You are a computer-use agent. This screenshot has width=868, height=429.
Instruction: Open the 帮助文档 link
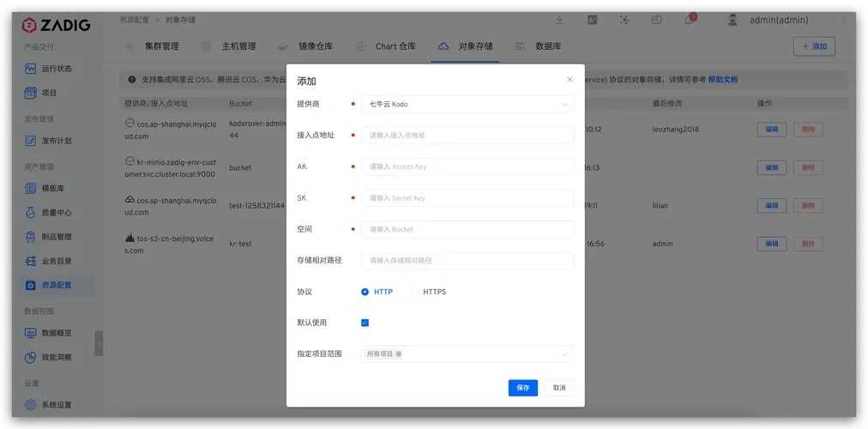point(723,80)
